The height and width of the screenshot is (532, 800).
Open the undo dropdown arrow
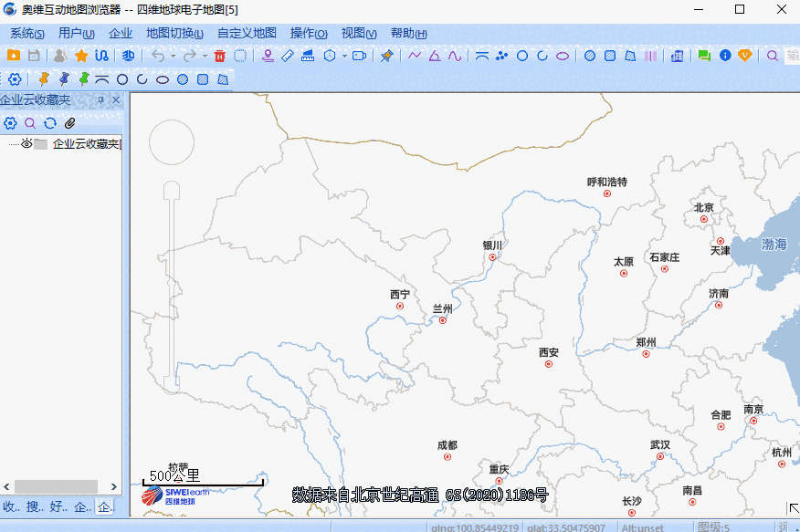pyautogui.click(x=173, y=55)
